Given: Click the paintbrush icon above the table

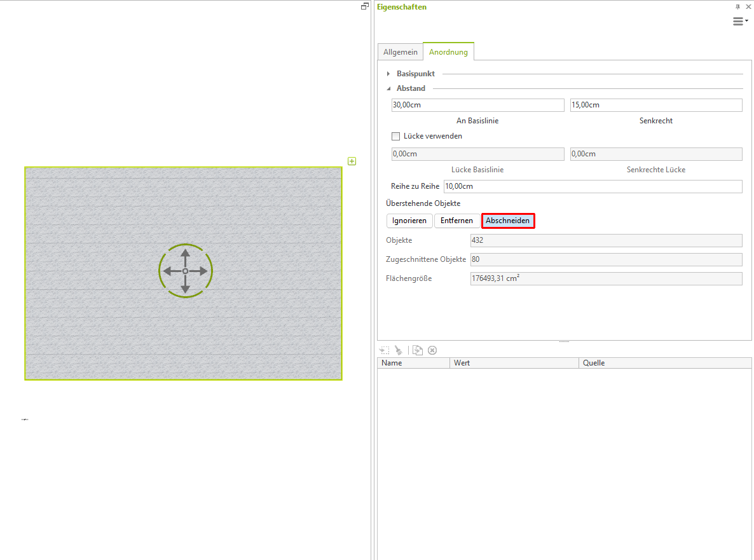Looking at the screenshot, I should pos(398,350).
